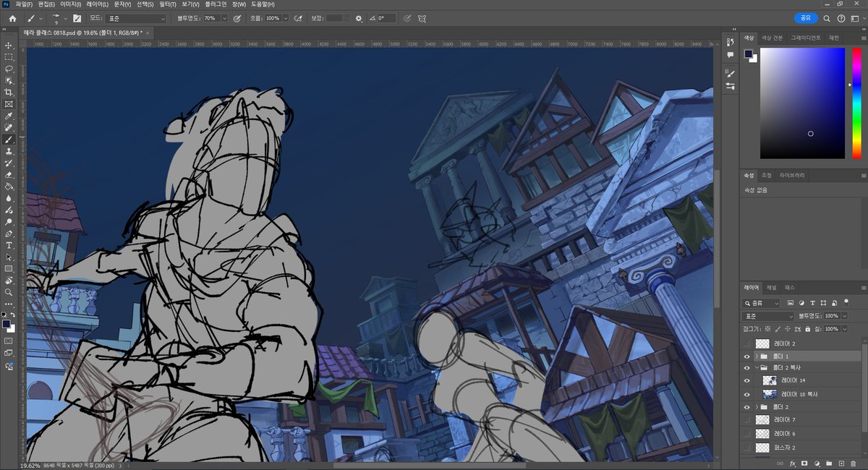
Task: Select the Crop tool
Action: [9, 93]
